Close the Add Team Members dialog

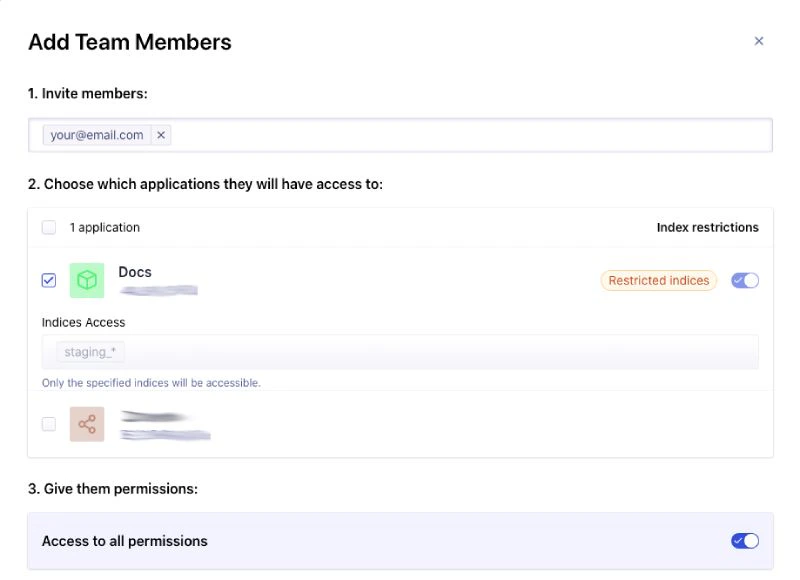tap(759, 41)
